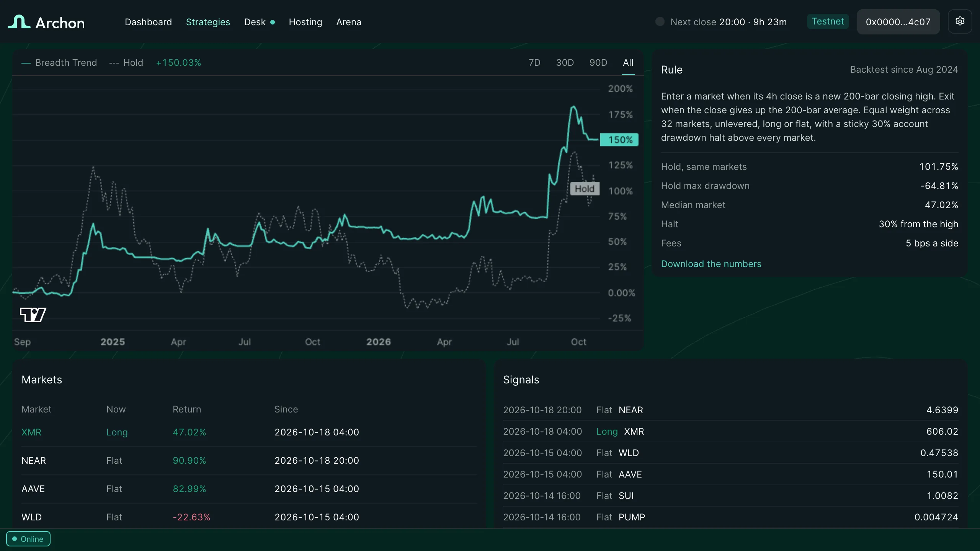Image resolution: width=980 pixels, height=551 pixels.
Task: Navigate to Hosting
Action: coord(305,22)
